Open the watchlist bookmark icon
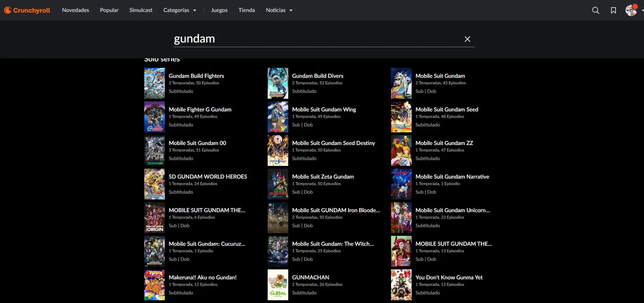This screenshot has width=644, height=303. click(x=613, y=10)
